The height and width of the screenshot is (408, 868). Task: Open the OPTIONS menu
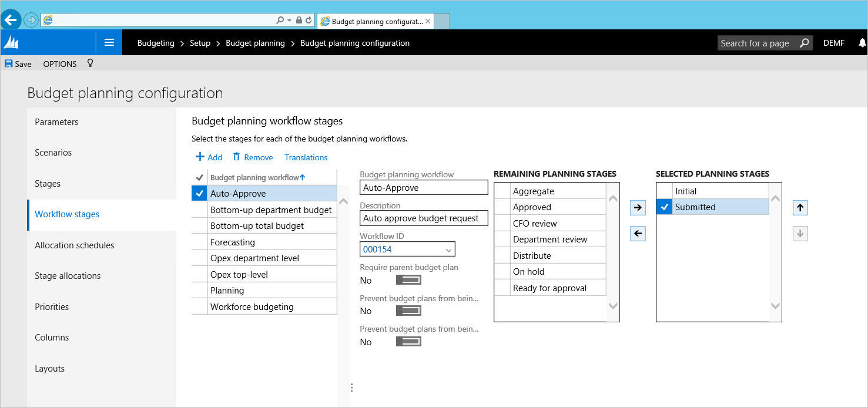point(60,64)
